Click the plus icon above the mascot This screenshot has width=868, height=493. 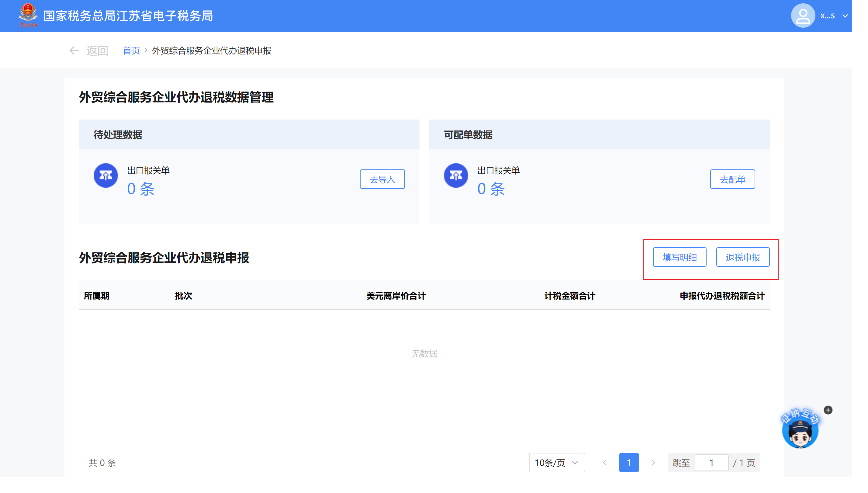(828, 410)
